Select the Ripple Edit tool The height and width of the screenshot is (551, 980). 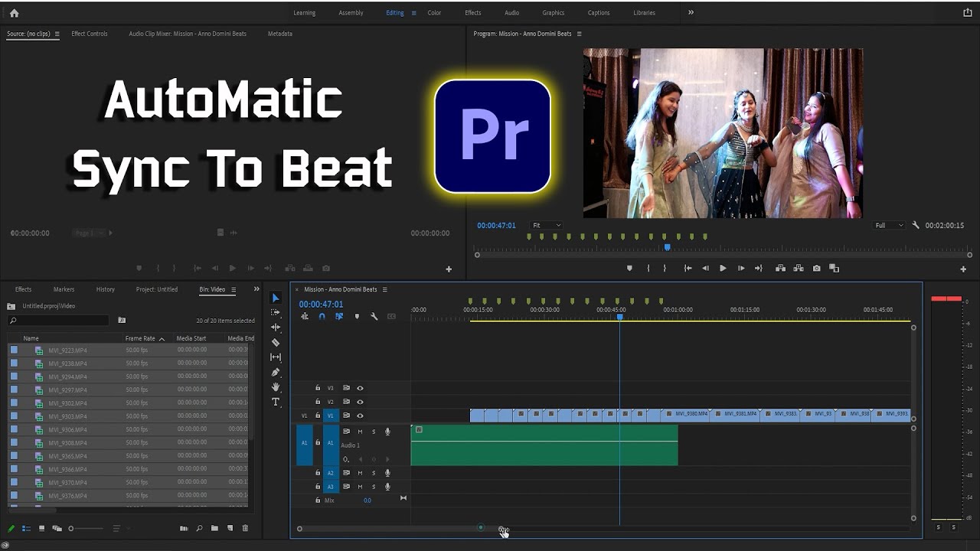click(276, 328)
